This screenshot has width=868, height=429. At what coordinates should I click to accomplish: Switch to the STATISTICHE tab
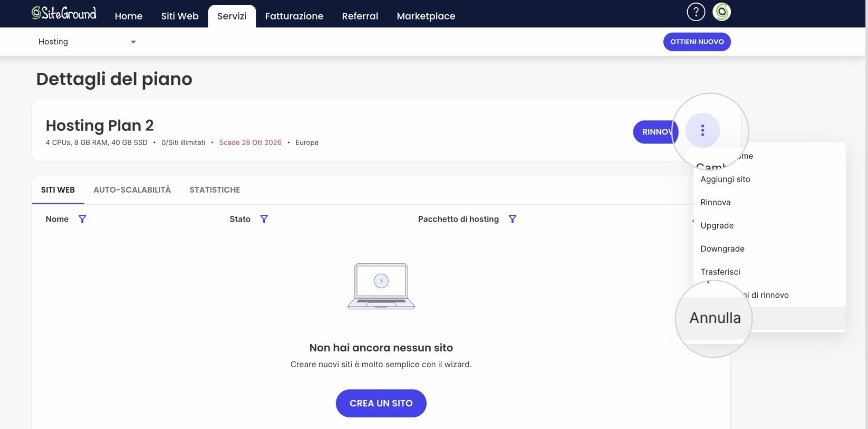pos(215,190)
